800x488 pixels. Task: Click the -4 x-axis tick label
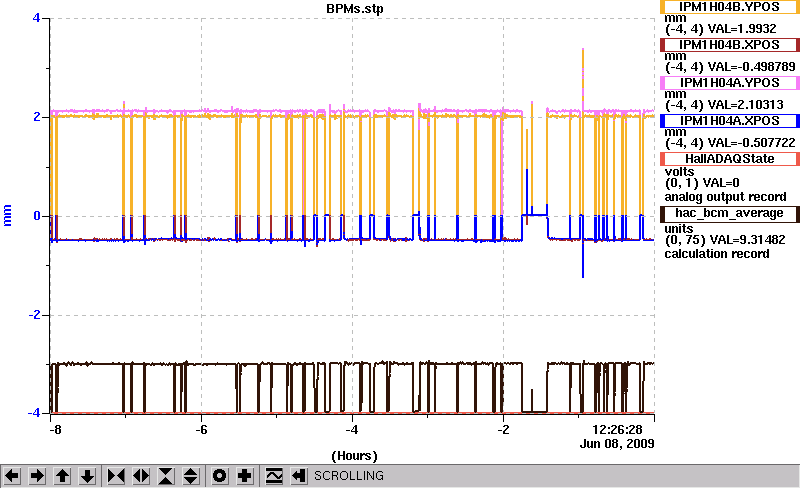tap(352, 430)
